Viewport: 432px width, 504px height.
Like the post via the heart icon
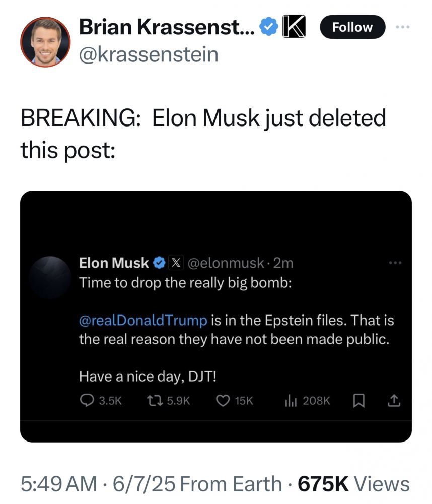click(222, 401)
